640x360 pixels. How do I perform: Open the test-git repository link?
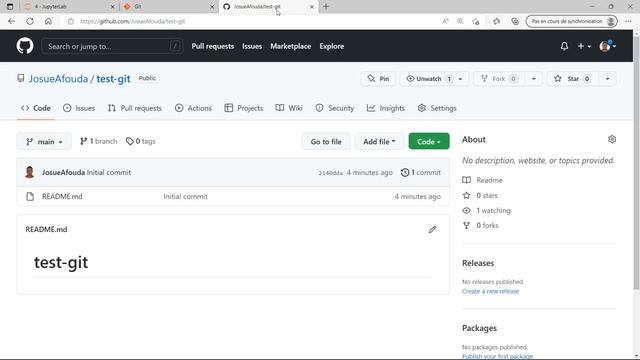[x=113, y=78]
